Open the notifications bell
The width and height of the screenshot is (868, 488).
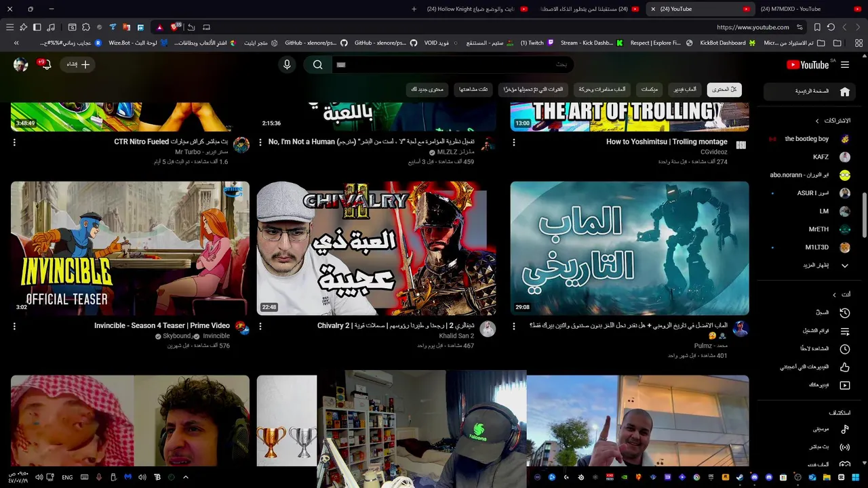(x=45, y=64)
